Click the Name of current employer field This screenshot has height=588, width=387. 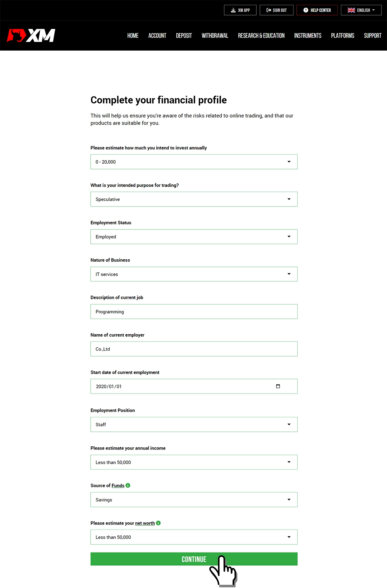194,349
